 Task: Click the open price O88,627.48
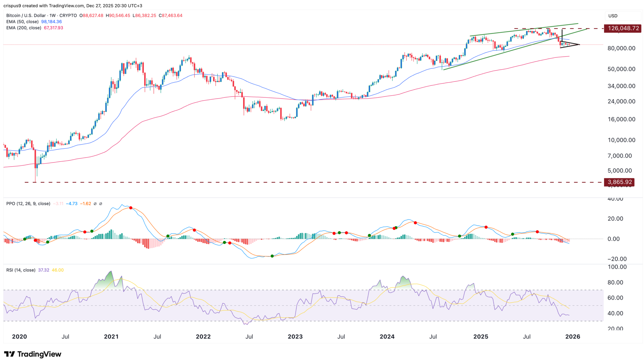pyautogui.click(x=91, y=16)
